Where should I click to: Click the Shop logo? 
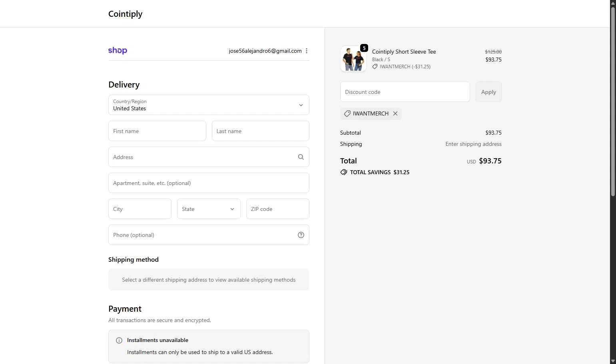(118, 50)
